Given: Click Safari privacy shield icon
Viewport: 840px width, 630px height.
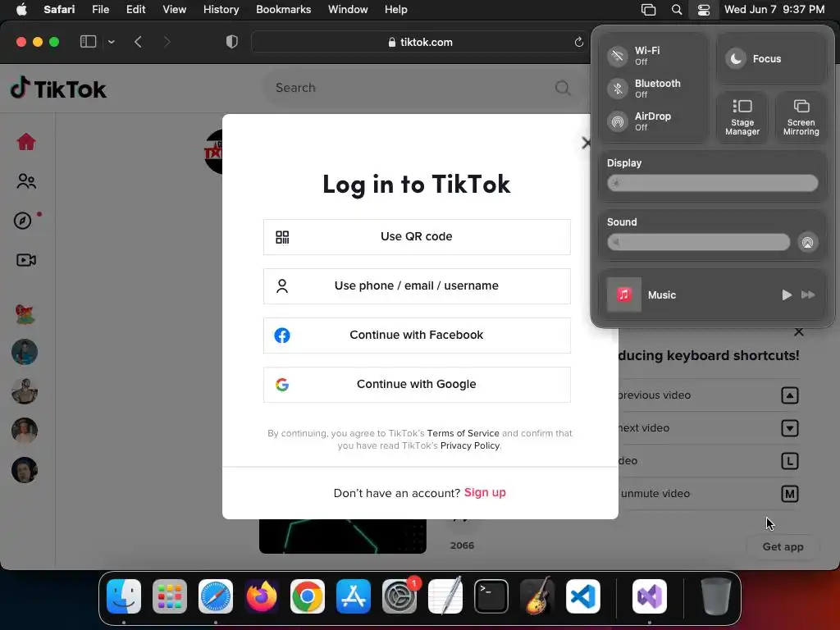Looking at the screenshot, I should pyautogui.click(x=232, y=42).
